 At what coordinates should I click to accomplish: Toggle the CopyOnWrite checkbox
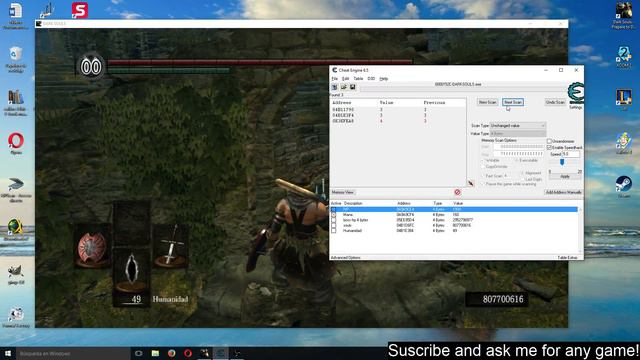(x=483, y=167)
